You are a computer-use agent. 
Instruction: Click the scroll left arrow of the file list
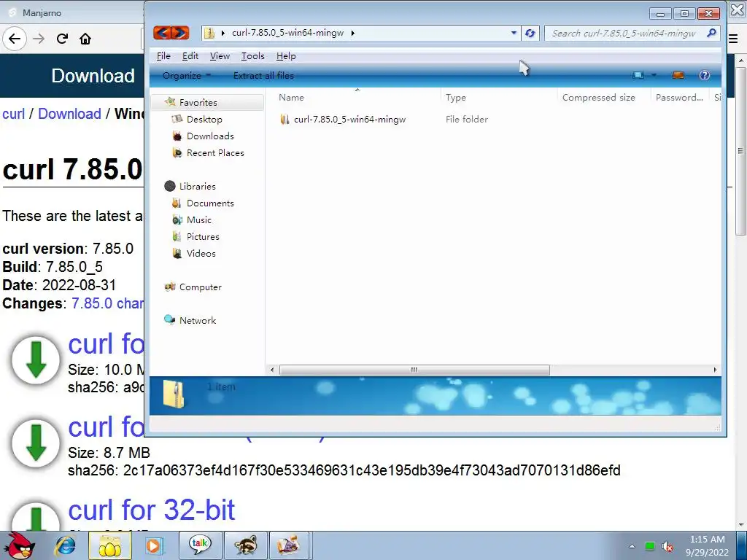click(x=272, y=370)
